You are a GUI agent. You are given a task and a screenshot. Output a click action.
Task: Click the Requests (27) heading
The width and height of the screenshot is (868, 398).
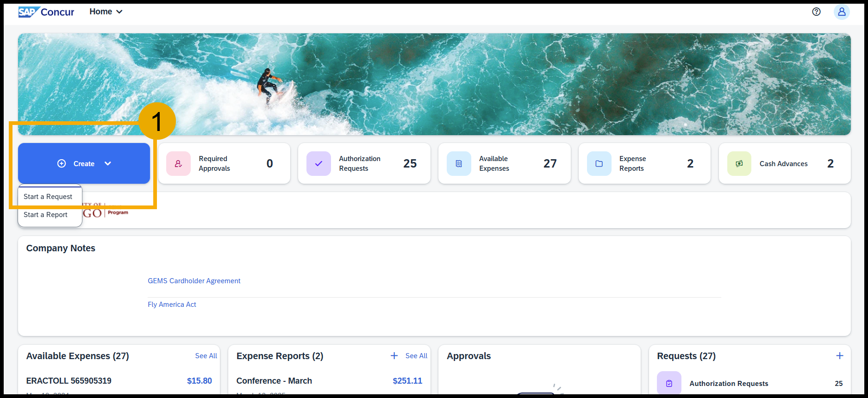point(686,356)
